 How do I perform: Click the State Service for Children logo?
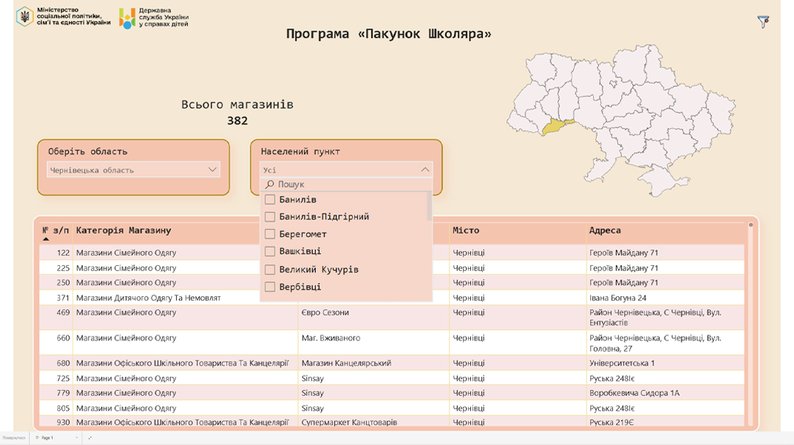tap(154, 18)
